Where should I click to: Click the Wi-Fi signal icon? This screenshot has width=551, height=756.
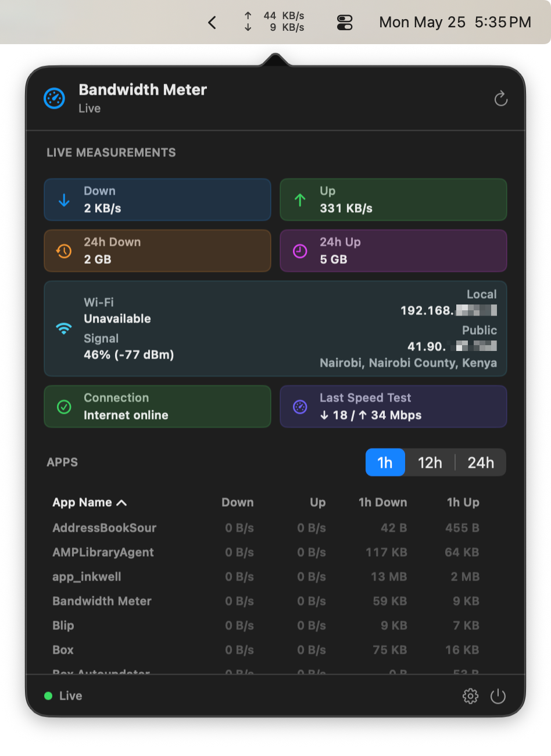64,329
